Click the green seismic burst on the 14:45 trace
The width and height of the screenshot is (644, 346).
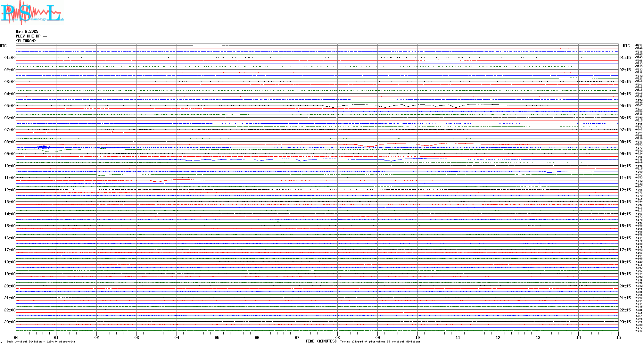click(278, 222)
